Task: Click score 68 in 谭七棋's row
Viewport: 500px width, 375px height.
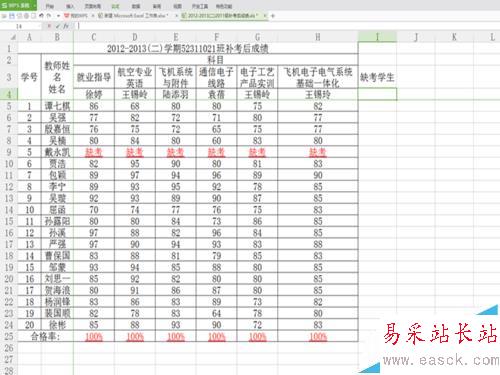Action: pyautogui.click(x=135, y=106)
